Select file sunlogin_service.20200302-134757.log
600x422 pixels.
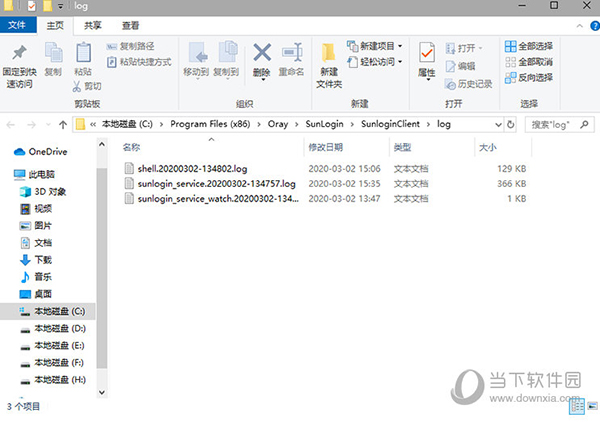[217, 184]
